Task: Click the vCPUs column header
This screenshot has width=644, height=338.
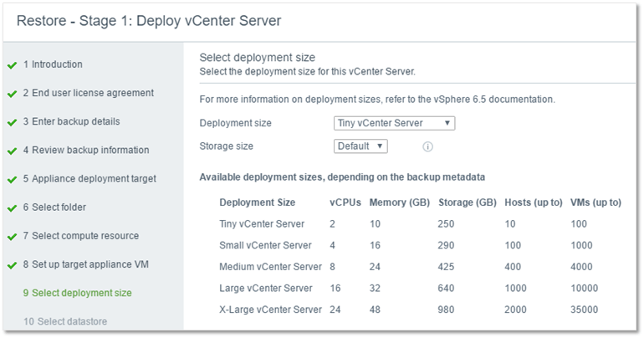Action: (x=345, y=202)
